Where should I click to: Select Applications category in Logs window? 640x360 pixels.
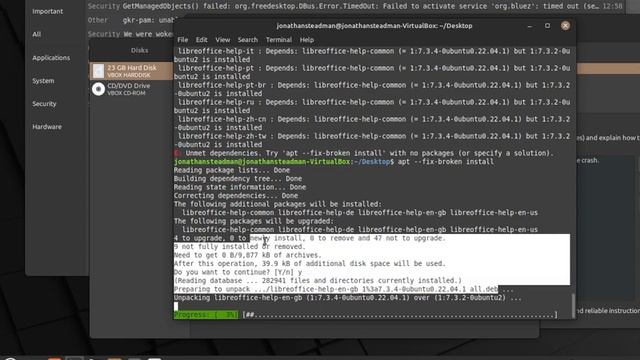tap(51, 58)
